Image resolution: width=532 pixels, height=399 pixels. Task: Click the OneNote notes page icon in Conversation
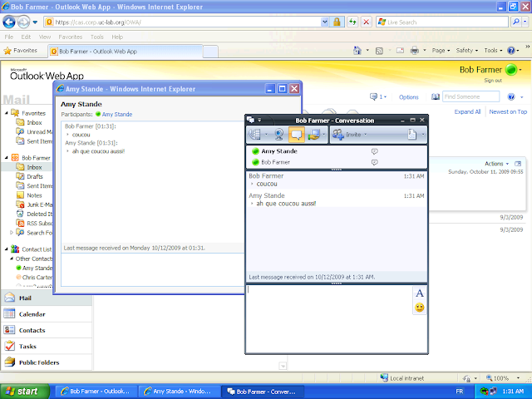pos(412,135)
